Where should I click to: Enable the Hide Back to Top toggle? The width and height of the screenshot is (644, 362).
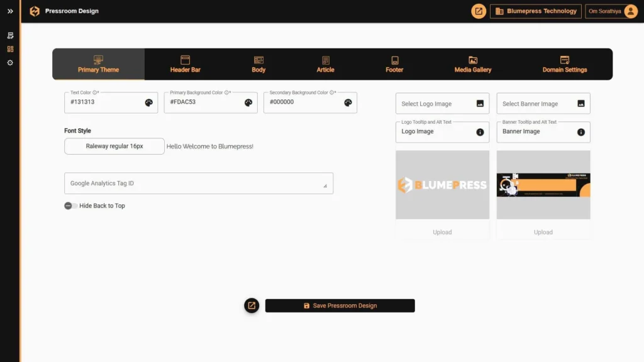coord(69,206)
